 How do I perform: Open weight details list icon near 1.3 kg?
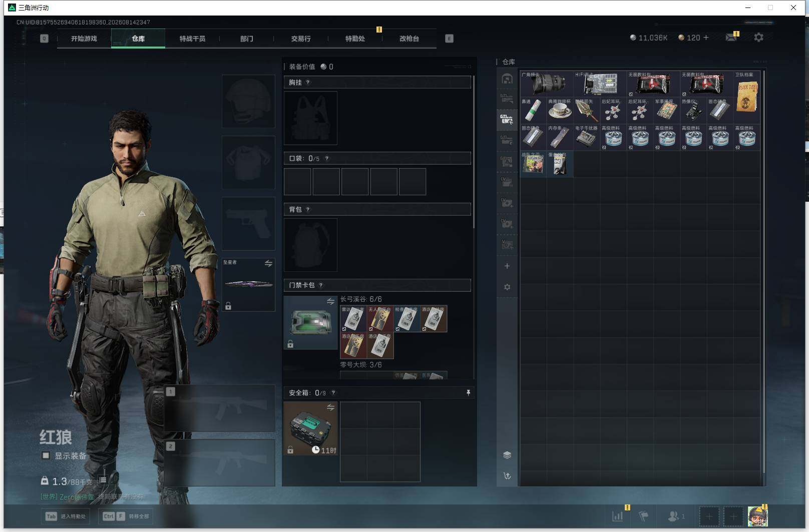pos(103,480)
